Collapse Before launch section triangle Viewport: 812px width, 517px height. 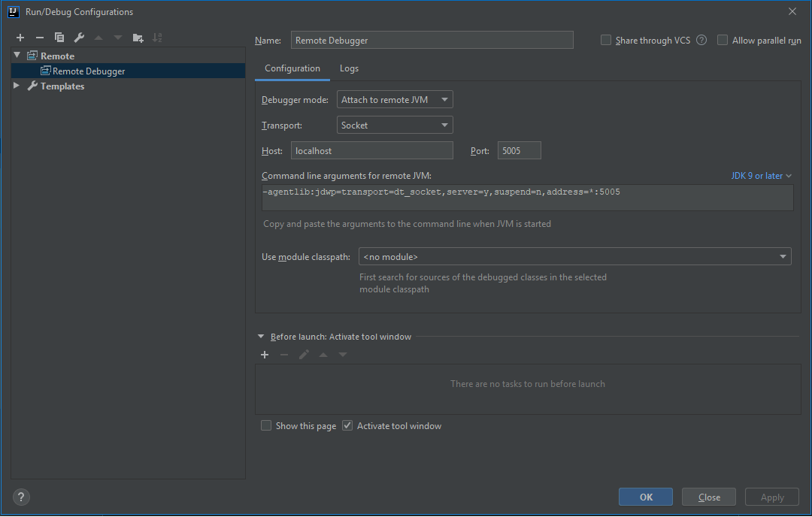pyautogui.click(x=261, y=337)
